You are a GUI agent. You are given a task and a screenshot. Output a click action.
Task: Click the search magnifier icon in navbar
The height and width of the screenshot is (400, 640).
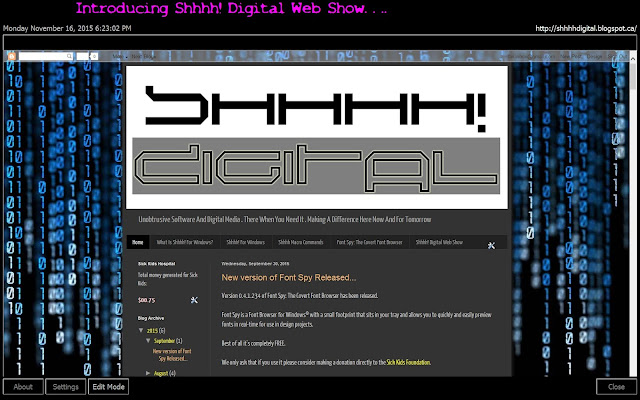(x=70, y=56)
